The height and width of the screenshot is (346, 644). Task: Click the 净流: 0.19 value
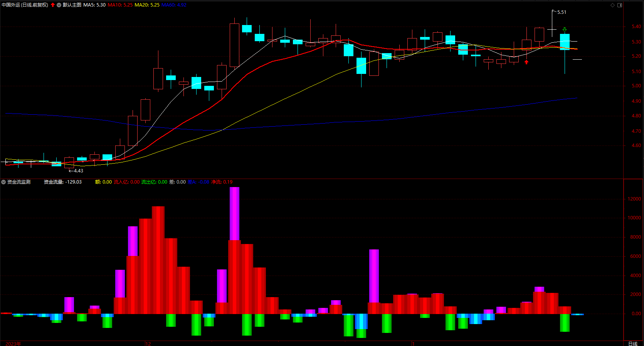pyautogui.click(x=222, y=182)
